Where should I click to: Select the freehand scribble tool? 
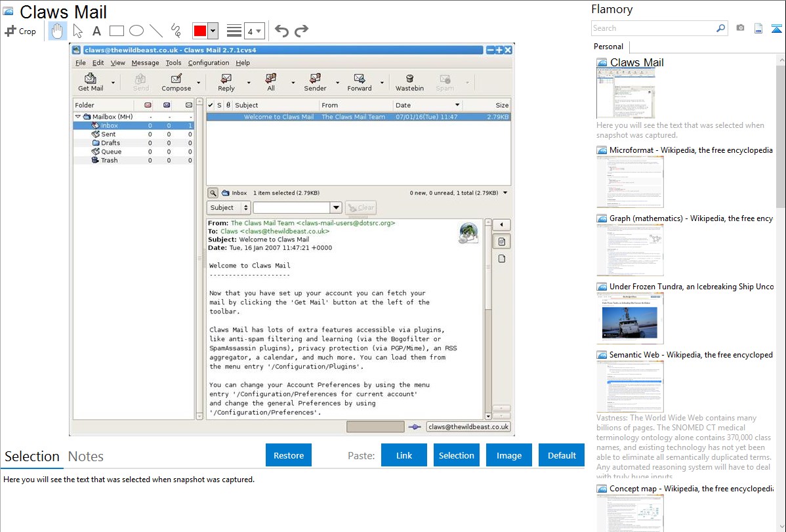[176, 31]
